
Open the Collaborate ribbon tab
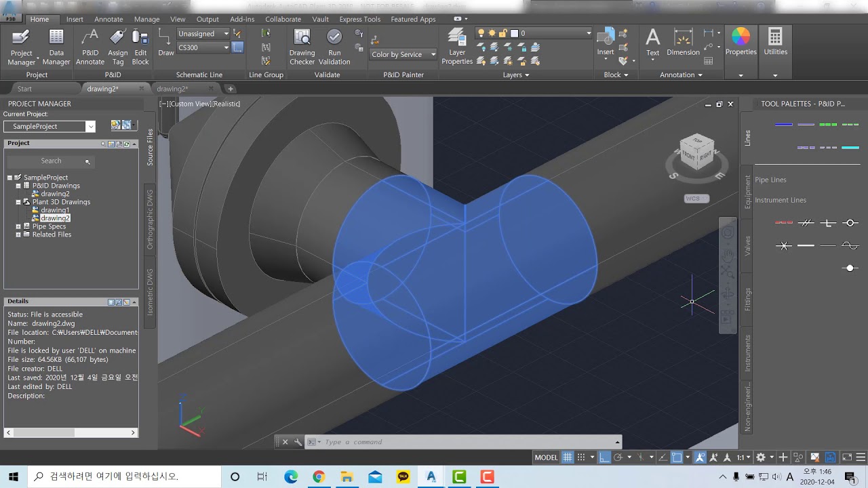point(283,19)
